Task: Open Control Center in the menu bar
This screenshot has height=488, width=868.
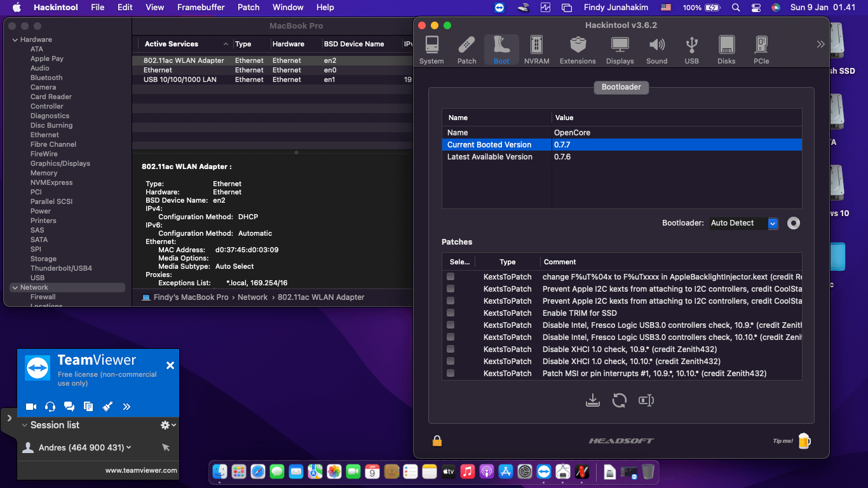Action: point(756,8)
